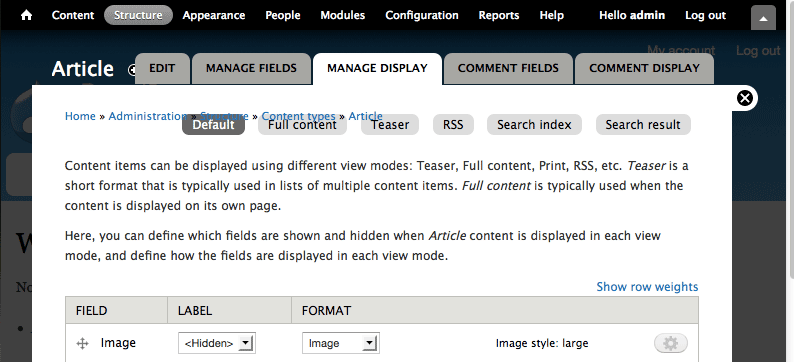Open the Structure admin menu
The height and width of the screenshot is (362, 794).
pyautogui.click(x=138, y=15)
